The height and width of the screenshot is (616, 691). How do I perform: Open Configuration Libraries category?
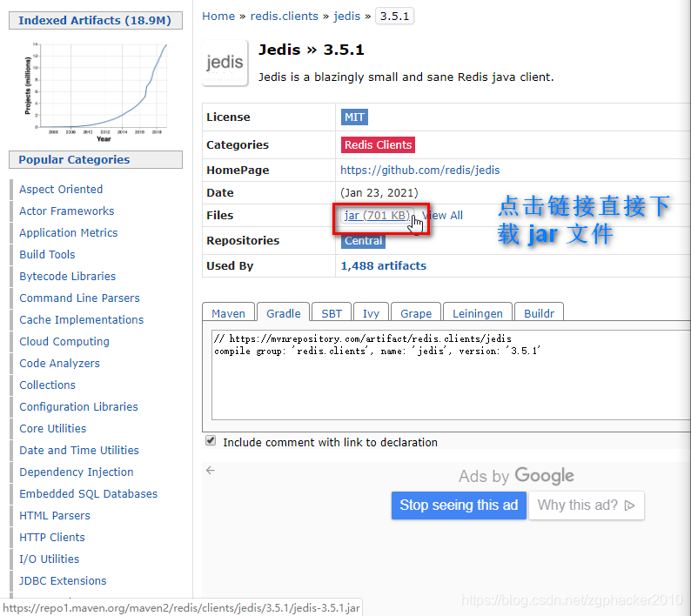coord(78,406)
